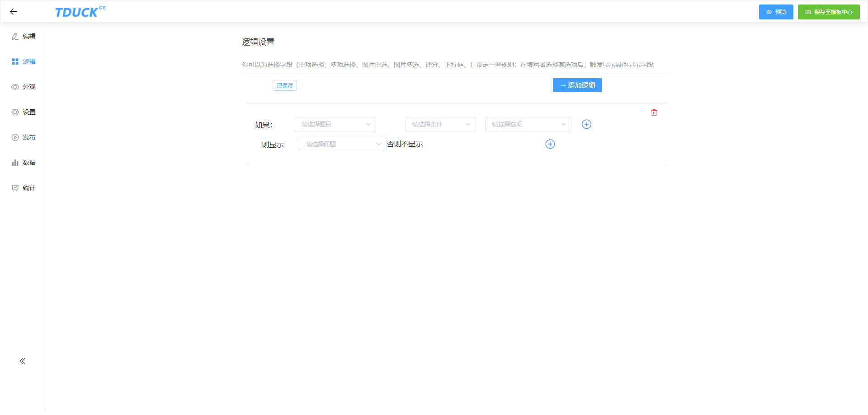Click the gear icon next to 设置
Image resolution: width=868 pixels, height=415 pixels.
[15, 112]
